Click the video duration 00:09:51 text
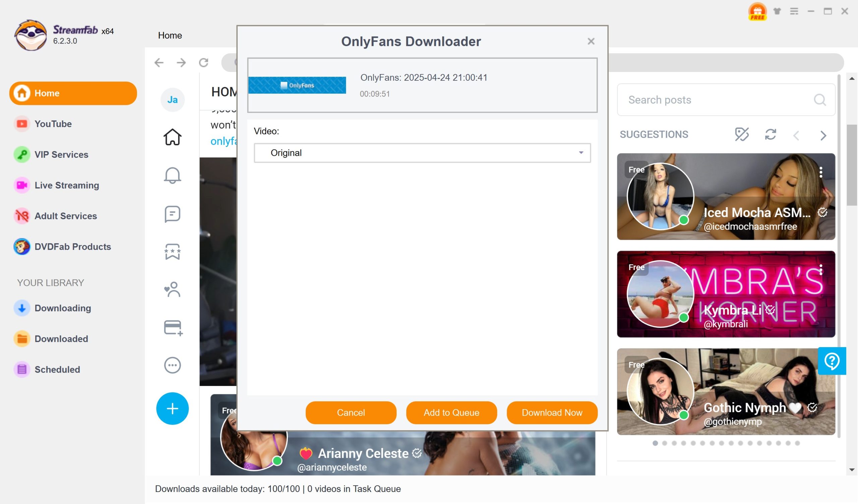Screen dimensions: 858x504 375,94
